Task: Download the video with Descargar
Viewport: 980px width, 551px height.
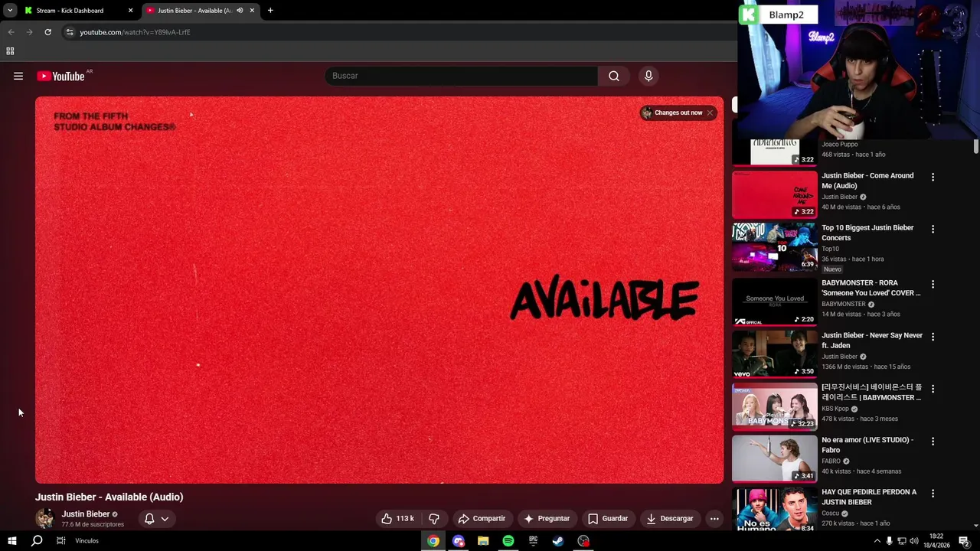Action: [670, 518]
